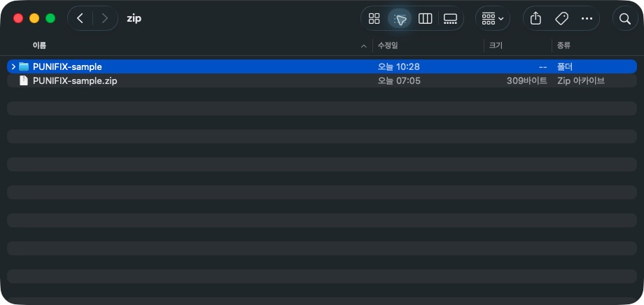Screen dimensions: 644x305
Task: Open the group-by dropdown
Action: click(x=493, y=18)
